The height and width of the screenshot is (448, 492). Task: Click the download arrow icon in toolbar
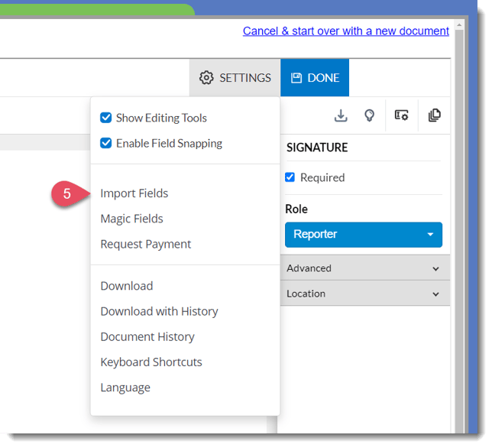coord(341,115)
